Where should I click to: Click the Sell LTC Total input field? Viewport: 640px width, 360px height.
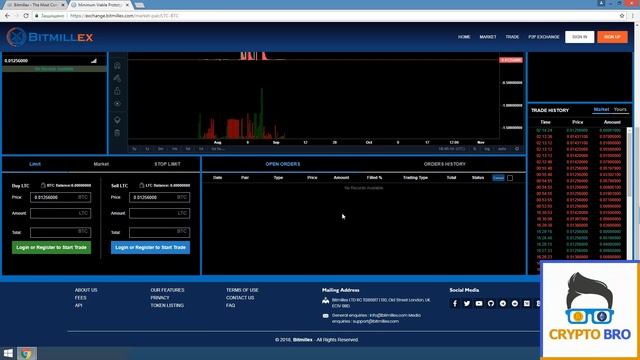click(160, 232)
